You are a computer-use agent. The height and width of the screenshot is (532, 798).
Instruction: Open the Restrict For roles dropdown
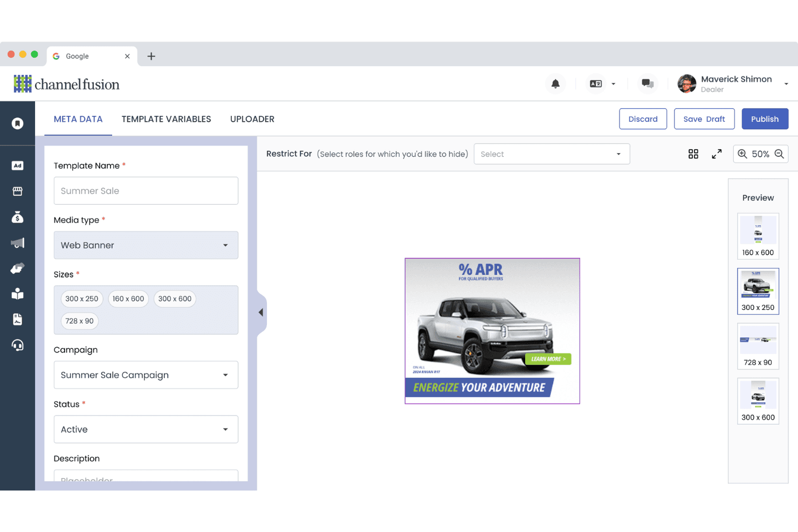(x=552, y=154)
